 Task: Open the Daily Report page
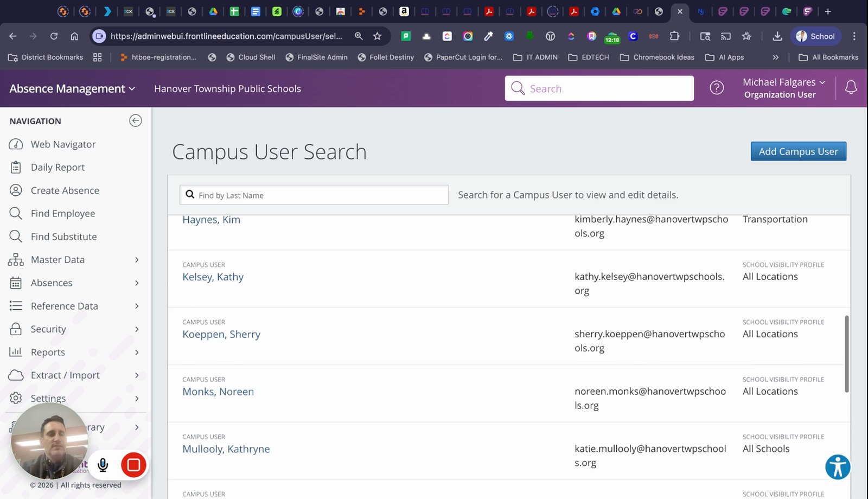click(58, 167)
